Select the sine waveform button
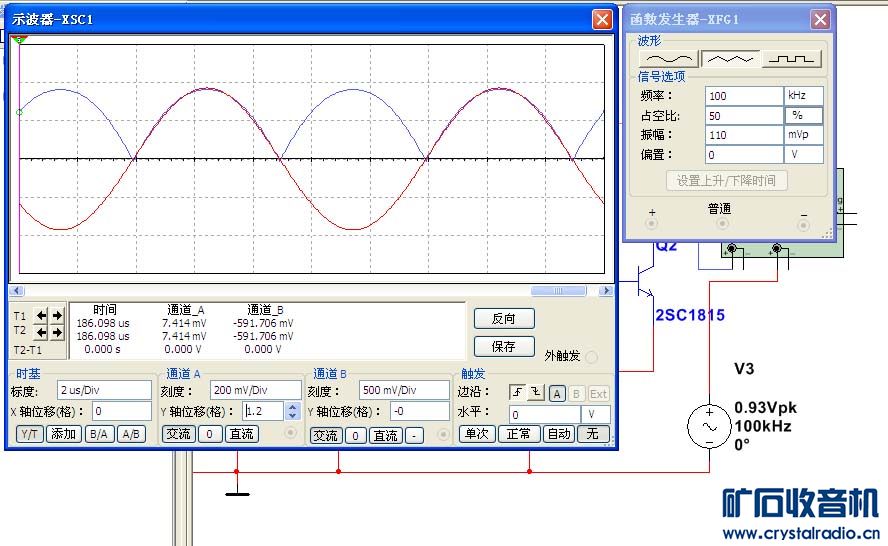Viewport: 888px width, 546px height. [x=668, y=59]
